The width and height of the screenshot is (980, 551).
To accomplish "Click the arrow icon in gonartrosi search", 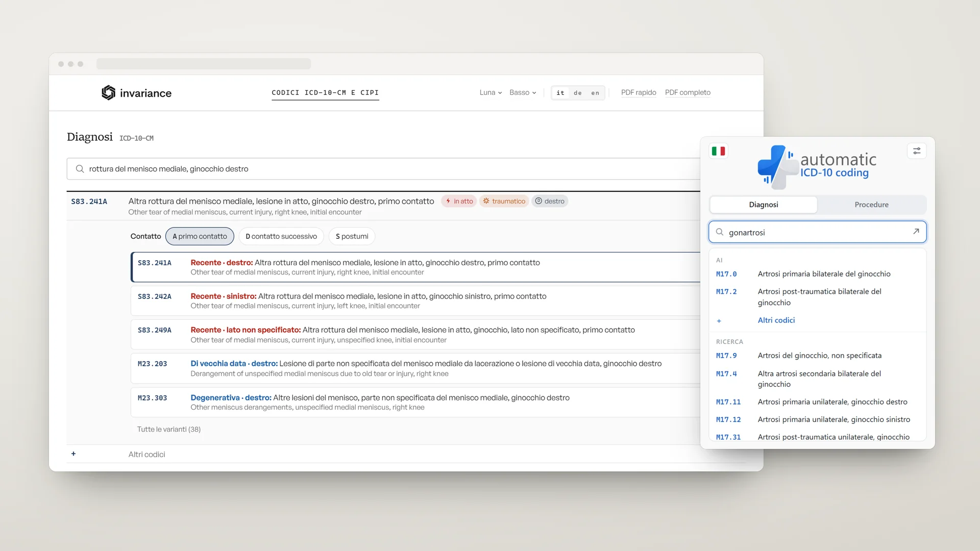I will point(916,232).
